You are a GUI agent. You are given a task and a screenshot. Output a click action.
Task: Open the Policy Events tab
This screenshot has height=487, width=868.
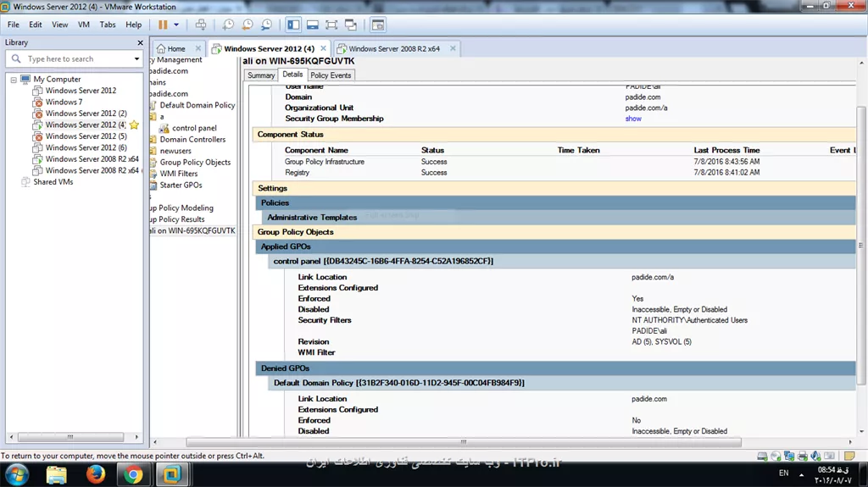[331, 75]
